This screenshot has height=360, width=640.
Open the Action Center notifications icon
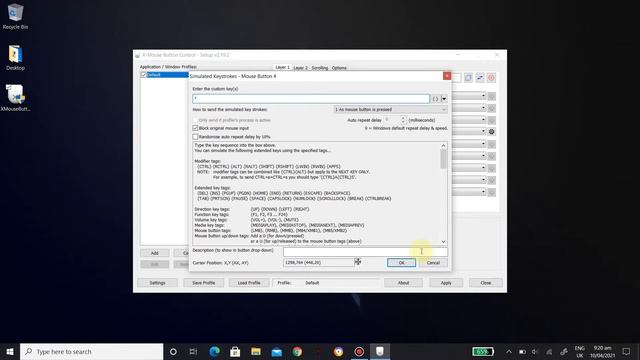click(x=626, y=351)
